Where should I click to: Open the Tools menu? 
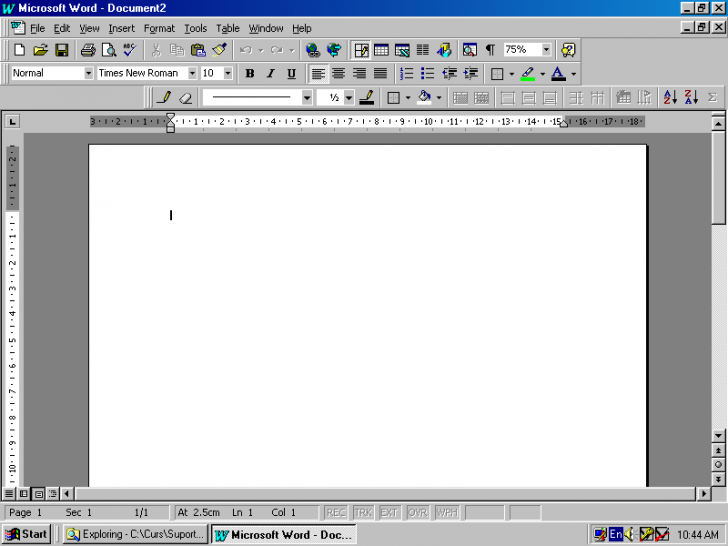195,28
